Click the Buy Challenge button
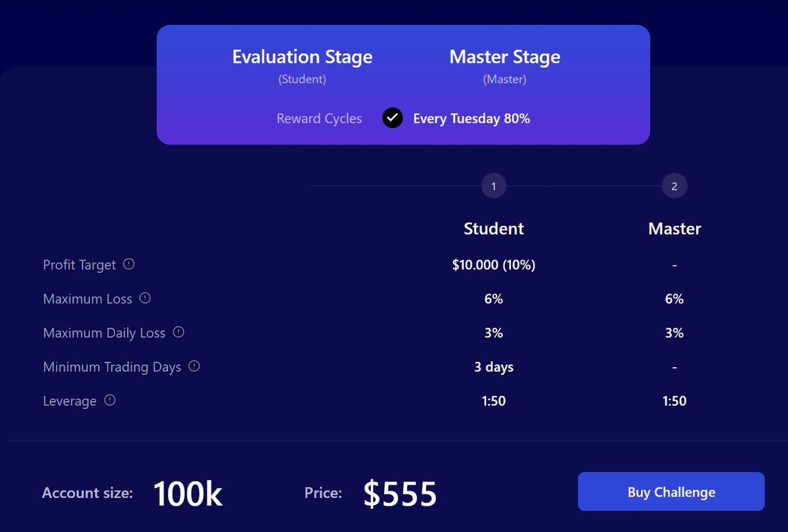Screen dimensions: 788x532 (x=671, y=491)
